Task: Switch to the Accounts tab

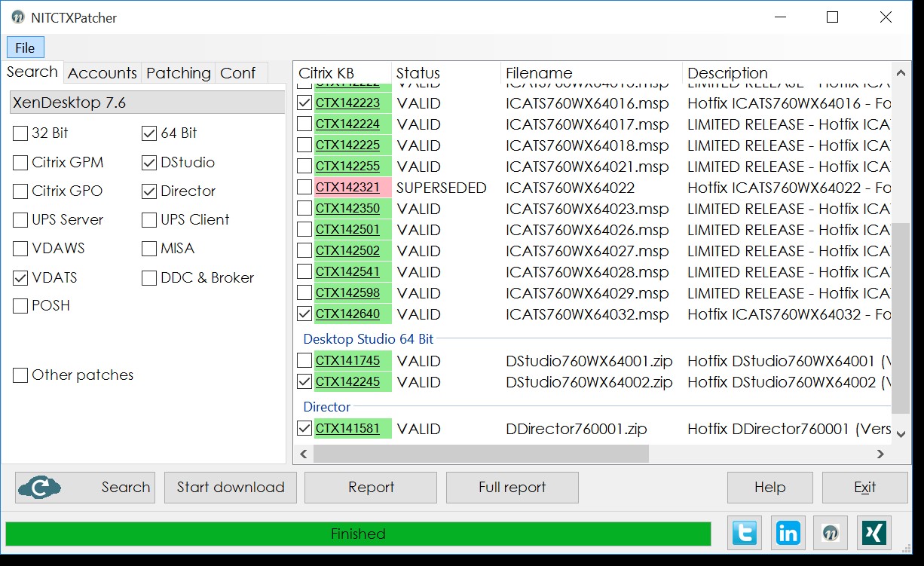Action: click(x=102, y=73)
